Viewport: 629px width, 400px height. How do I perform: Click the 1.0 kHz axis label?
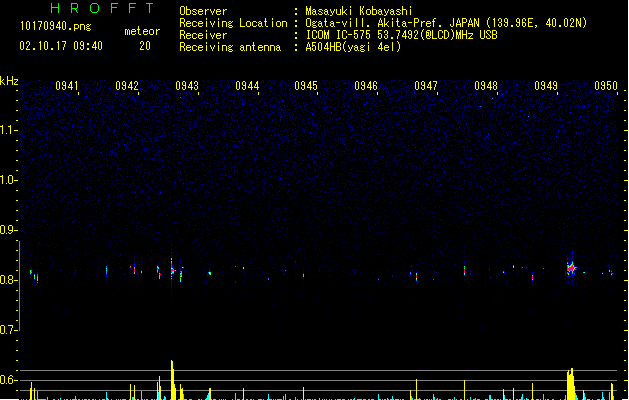(9, 180)
